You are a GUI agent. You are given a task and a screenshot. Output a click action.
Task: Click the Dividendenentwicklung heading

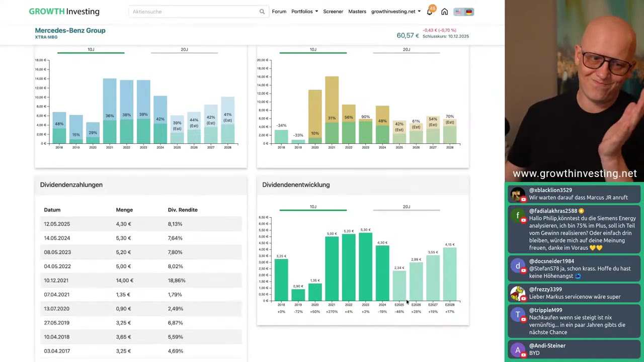click(x=296, y=185)
